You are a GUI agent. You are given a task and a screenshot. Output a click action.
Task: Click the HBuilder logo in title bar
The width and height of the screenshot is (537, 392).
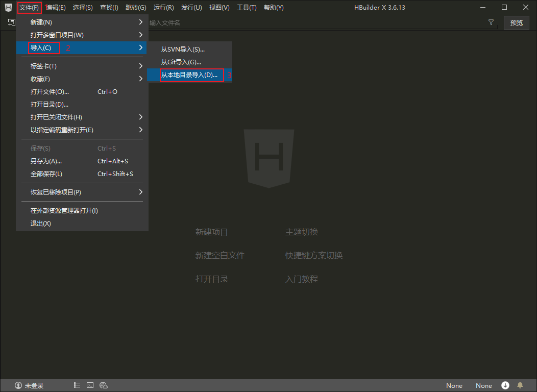tap(9, 7)
